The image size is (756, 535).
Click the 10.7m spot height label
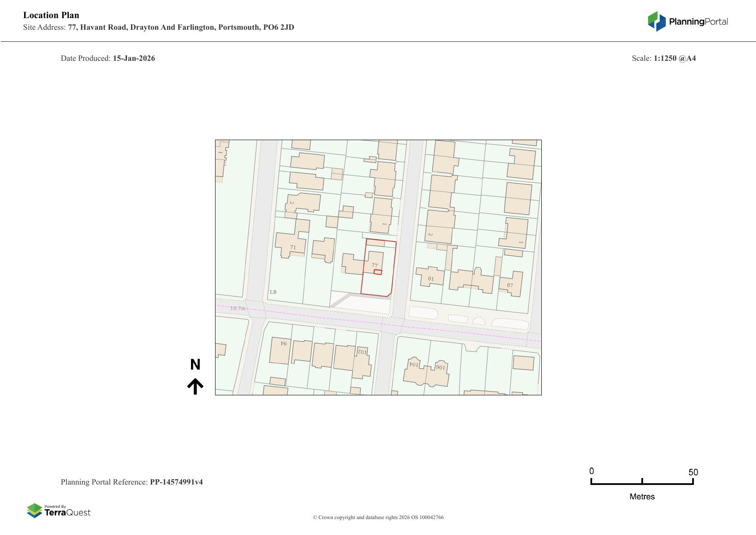point(237,308)
